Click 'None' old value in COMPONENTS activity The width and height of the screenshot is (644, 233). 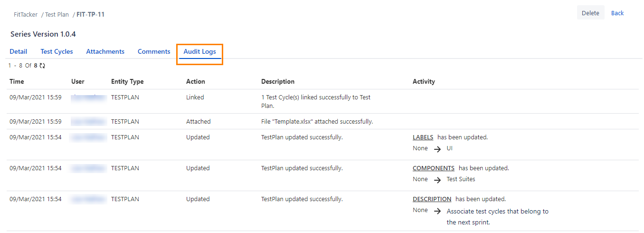420,179
